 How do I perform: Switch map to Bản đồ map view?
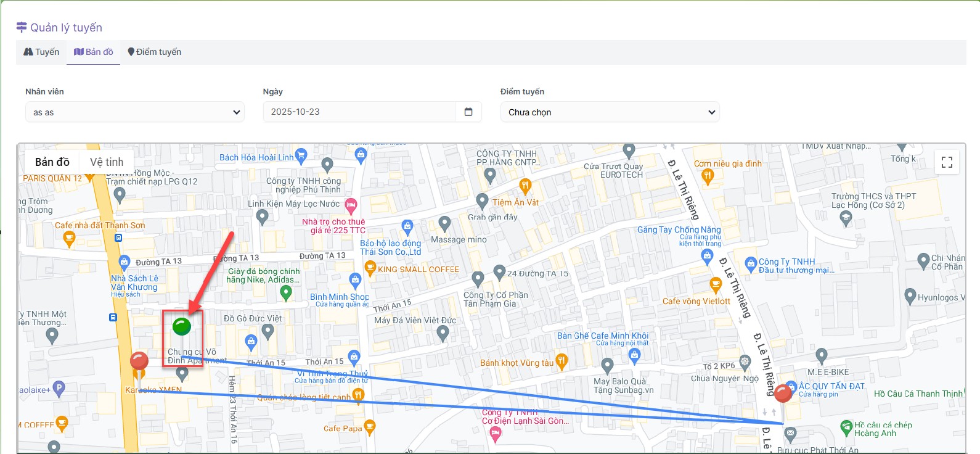pos(52,162)
